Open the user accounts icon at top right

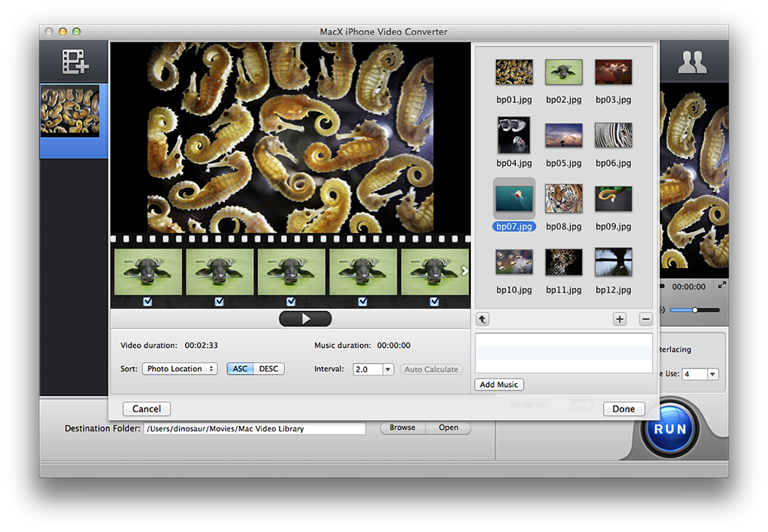click(692, 62)
